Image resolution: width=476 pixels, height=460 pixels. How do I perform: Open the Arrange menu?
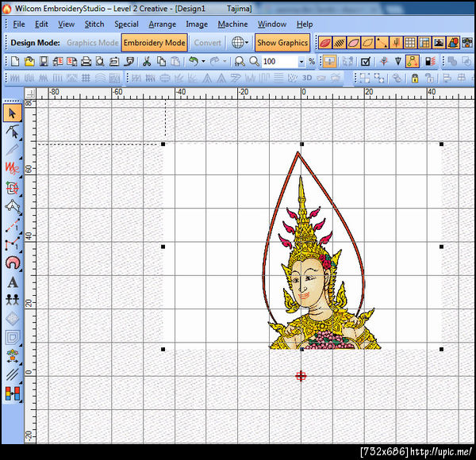[x=162, y=24]
